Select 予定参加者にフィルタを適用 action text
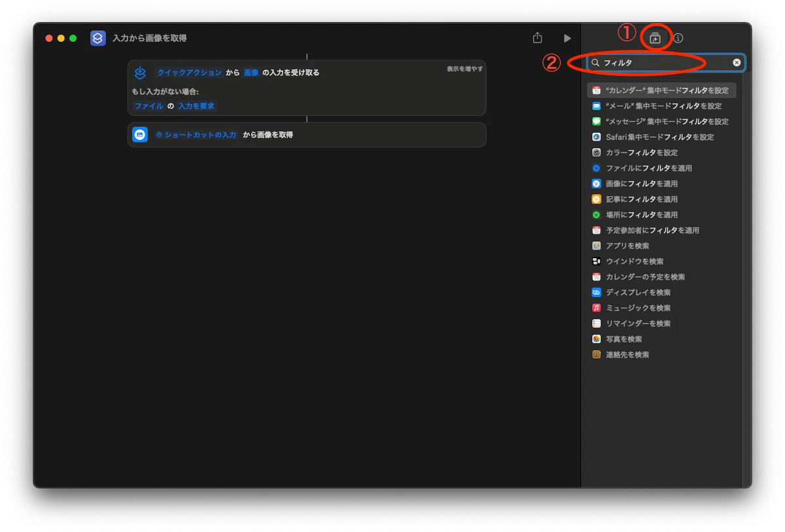The image size is (785, 532). (652, 230)
